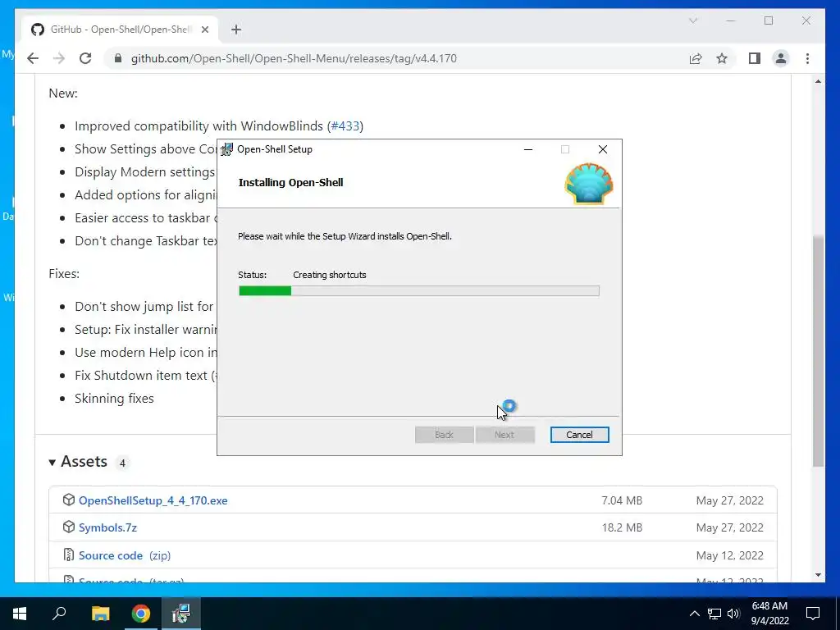This screenshot has width=840, height=630.
Task: Click the volume speaker tray icon
Action: pyautogui.click(x=733, y=614)
